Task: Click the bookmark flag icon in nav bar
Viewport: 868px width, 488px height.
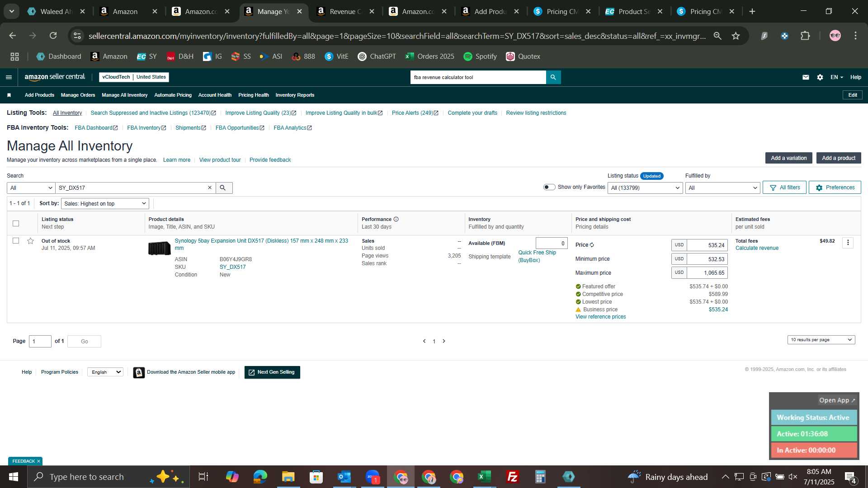Action: [x=9, y=95]
